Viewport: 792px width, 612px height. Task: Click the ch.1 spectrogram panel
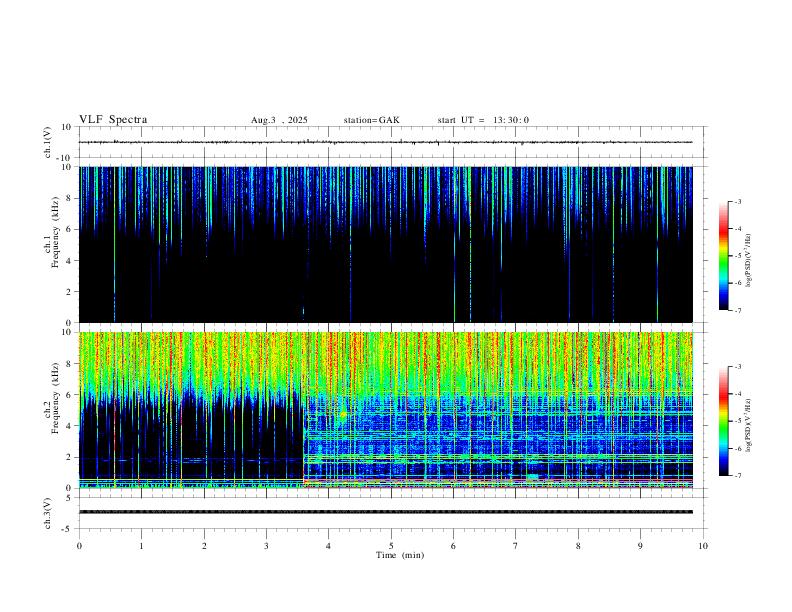coord(385,244)
